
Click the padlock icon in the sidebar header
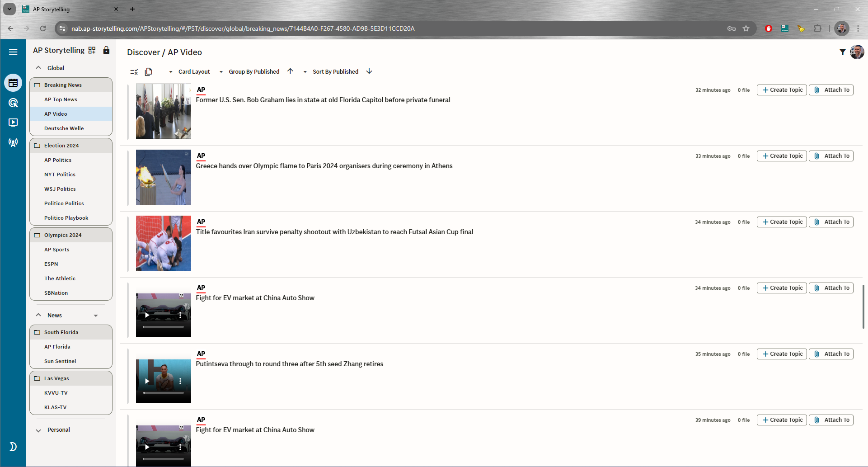pos(106,50)
